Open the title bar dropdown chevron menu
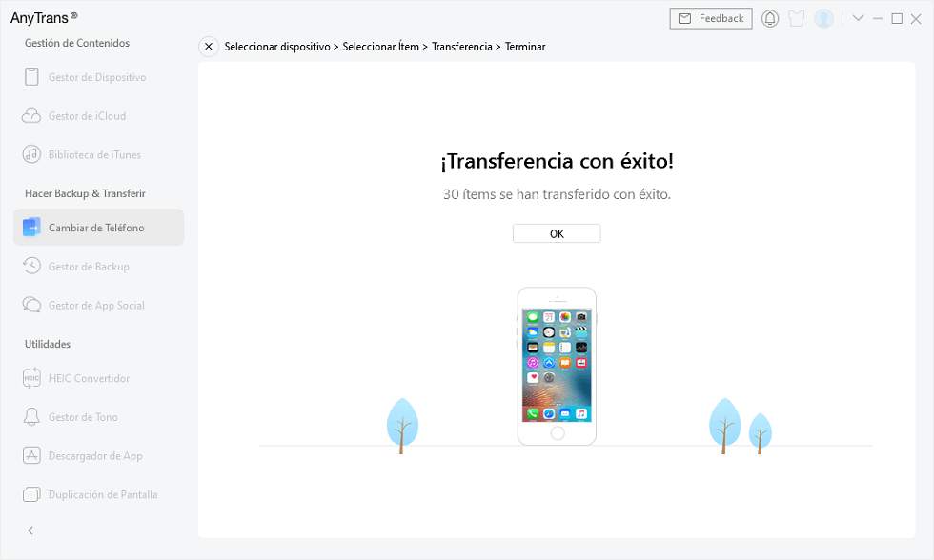The width and height of the screenshot is (934, 560). click(858, 18)
